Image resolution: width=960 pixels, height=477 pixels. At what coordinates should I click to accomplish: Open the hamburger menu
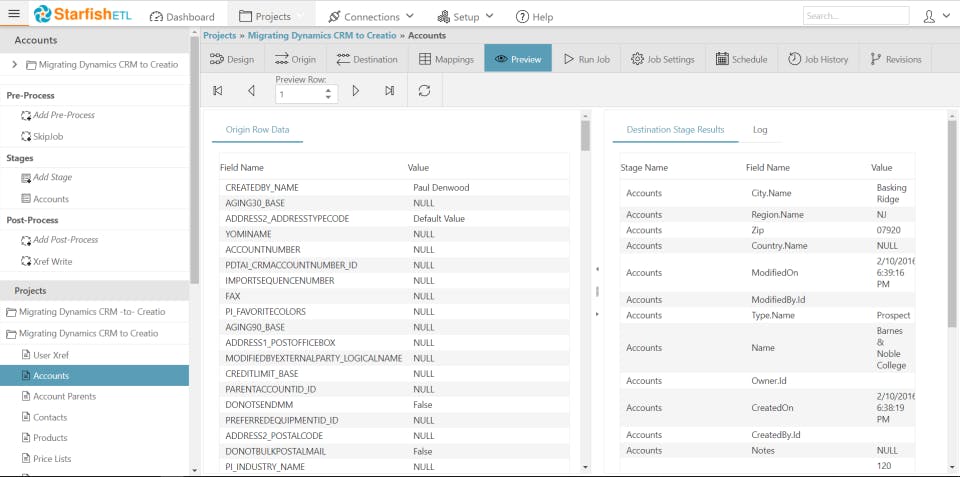(13, 13)
